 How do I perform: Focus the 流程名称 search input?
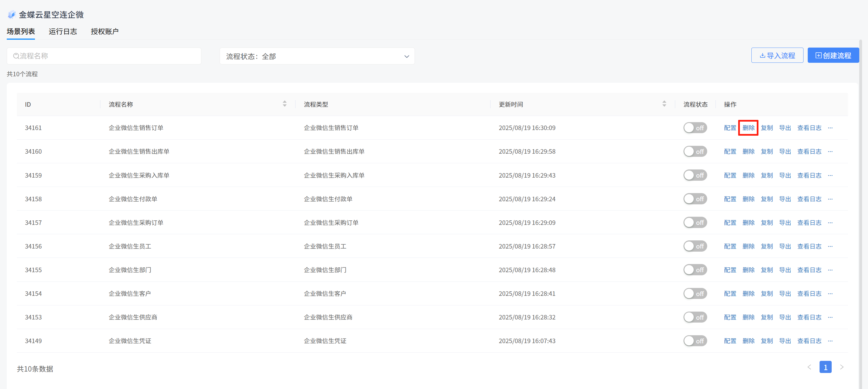[x=108, y=56]
